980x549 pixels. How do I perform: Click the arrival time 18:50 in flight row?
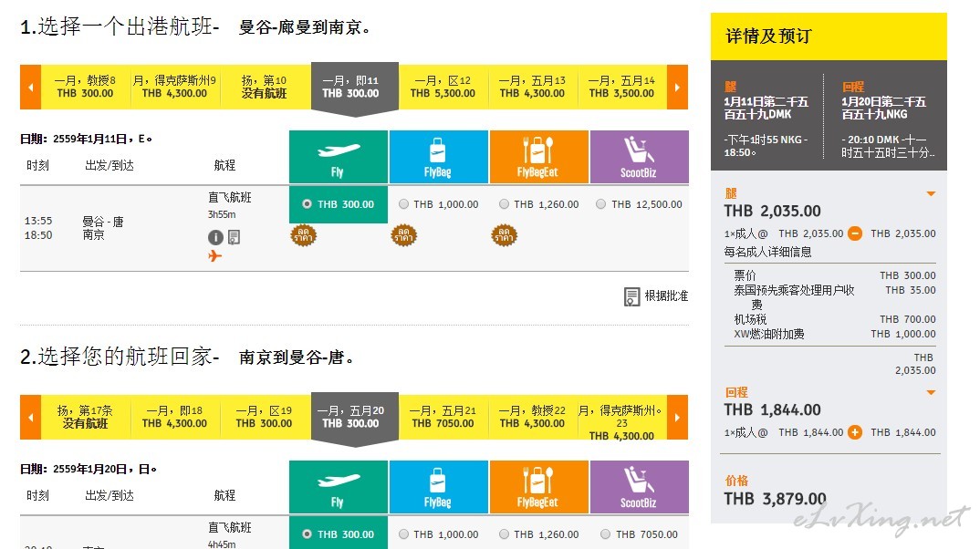tap(38, 235)
